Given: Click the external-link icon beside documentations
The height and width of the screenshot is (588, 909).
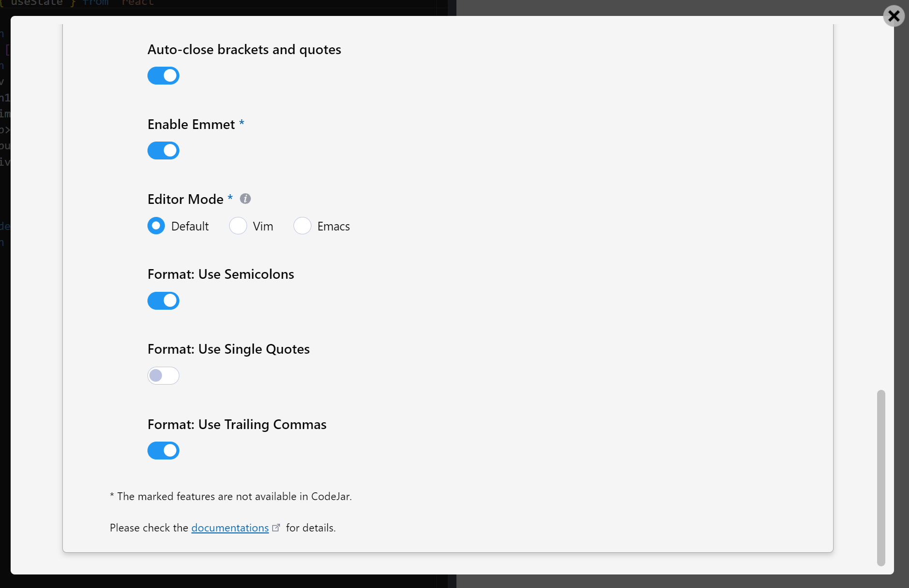Looking at the screenshot, I should pyautogui.click(x=276, y=528).
